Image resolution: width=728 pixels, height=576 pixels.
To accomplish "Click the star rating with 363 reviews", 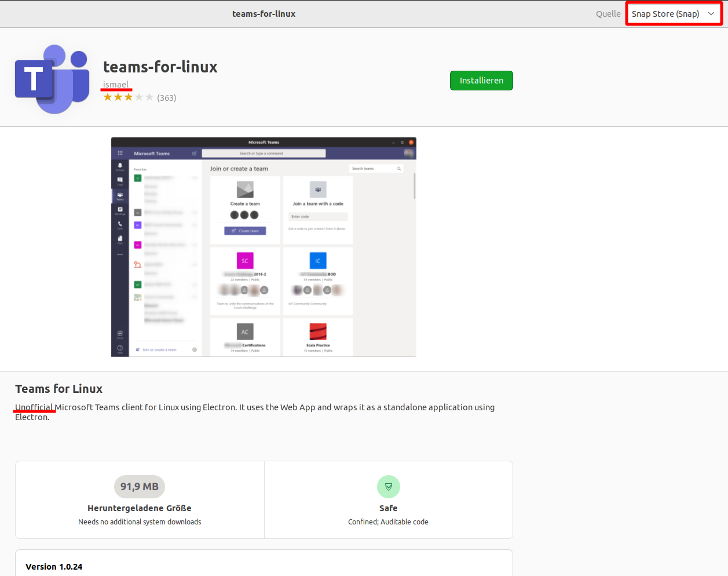I will click(140, 97).
